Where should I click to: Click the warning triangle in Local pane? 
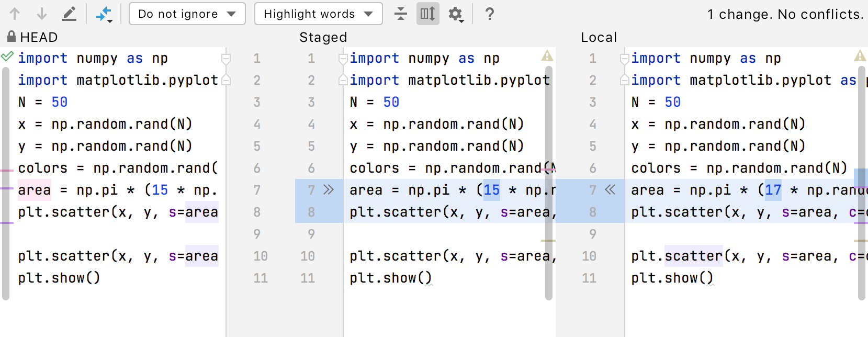tap(860, 56)
